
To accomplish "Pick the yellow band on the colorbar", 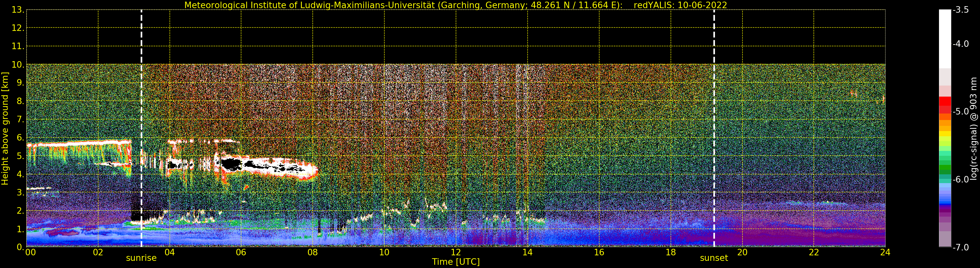I will (x=945, y=134).
